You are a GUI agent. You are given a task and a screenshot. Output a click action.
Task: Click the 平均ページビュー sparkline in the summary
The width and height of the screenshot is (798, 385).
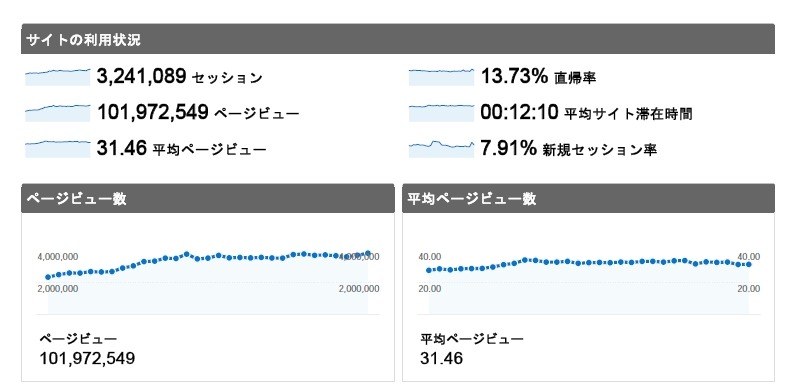click(58, 149)
